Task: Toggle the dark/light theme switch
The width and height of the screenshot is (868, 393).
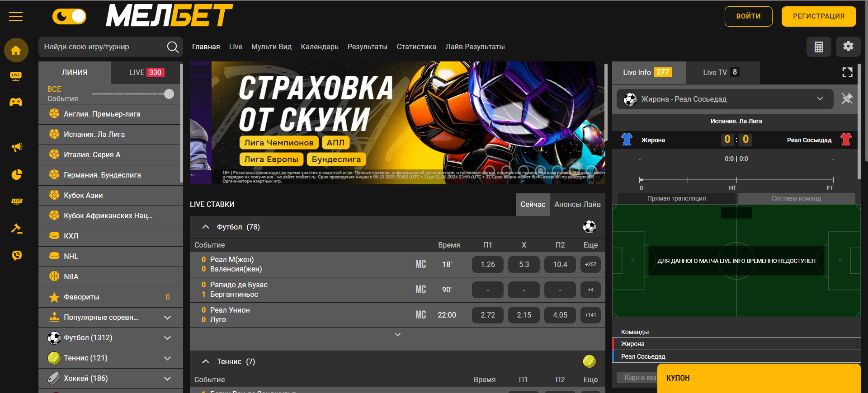Action: 69,17
